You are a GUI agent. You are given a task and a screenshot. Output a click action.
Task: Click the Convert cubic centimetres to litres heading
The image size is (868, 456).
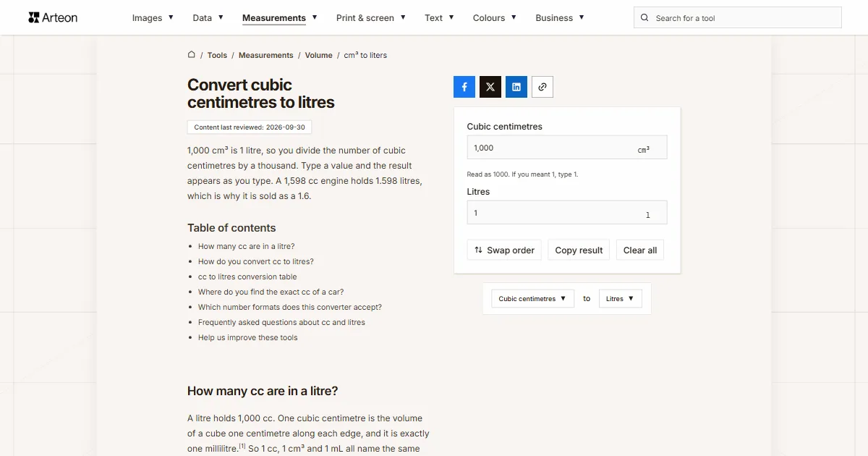[261, 93]
